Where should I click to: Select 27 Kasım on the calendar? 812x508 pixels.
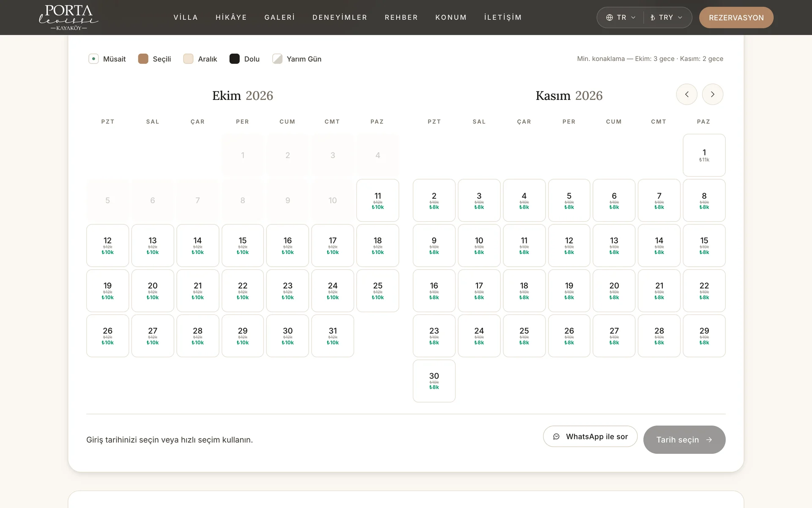(614, 336)
